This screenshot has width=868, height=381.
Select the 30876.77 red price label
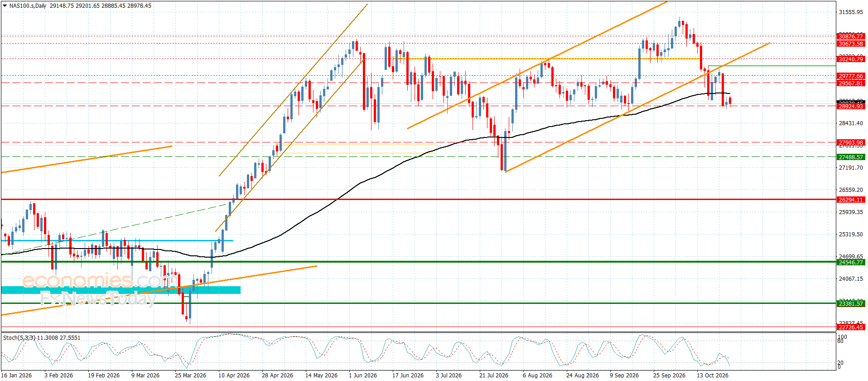coord(851,37)
